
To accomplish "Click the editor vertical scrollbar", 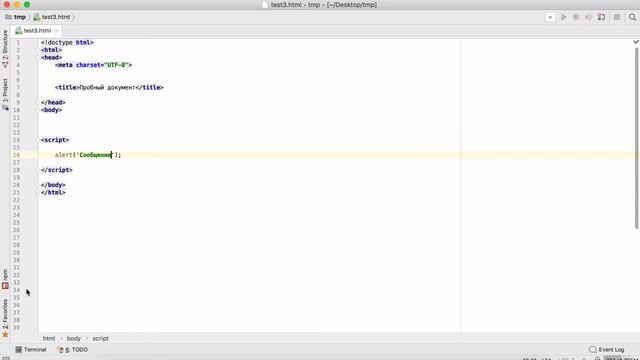I will point(636,138).
